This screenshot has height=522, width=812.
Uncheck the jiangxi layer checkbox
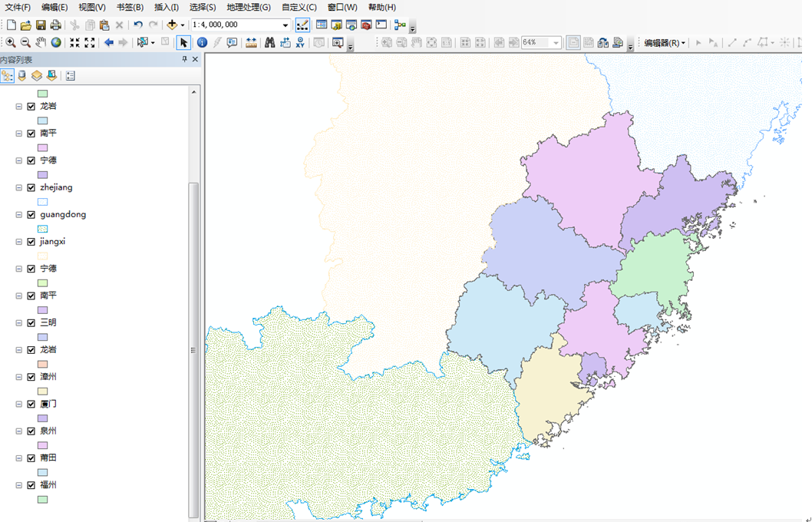point(31,242)
